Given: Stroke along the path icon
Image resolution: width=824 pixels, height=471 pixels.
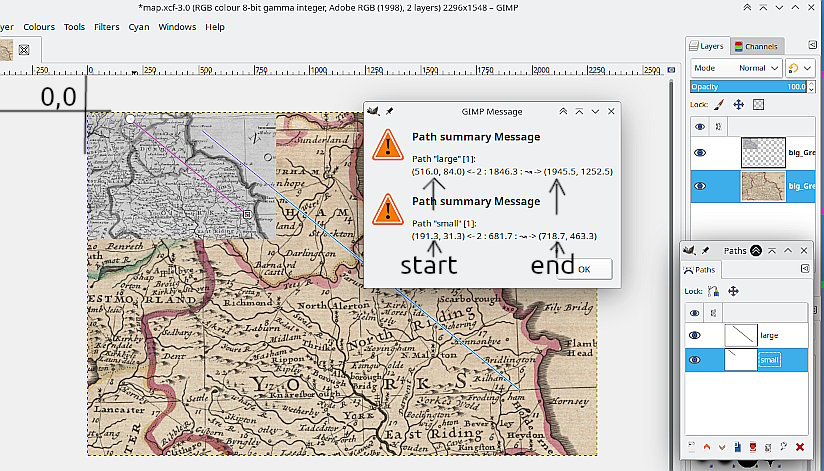Looking at the screenshot, I should point(784,447).
